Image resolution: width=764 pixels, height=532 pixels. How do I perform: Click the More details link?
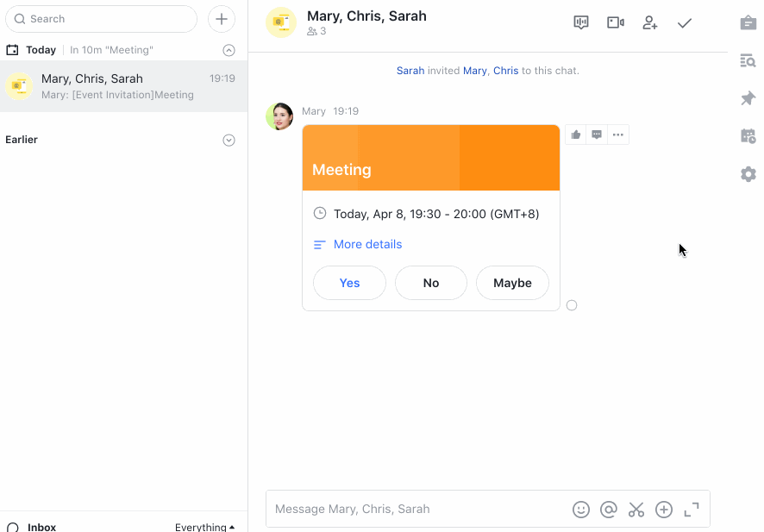coord(367,245)
